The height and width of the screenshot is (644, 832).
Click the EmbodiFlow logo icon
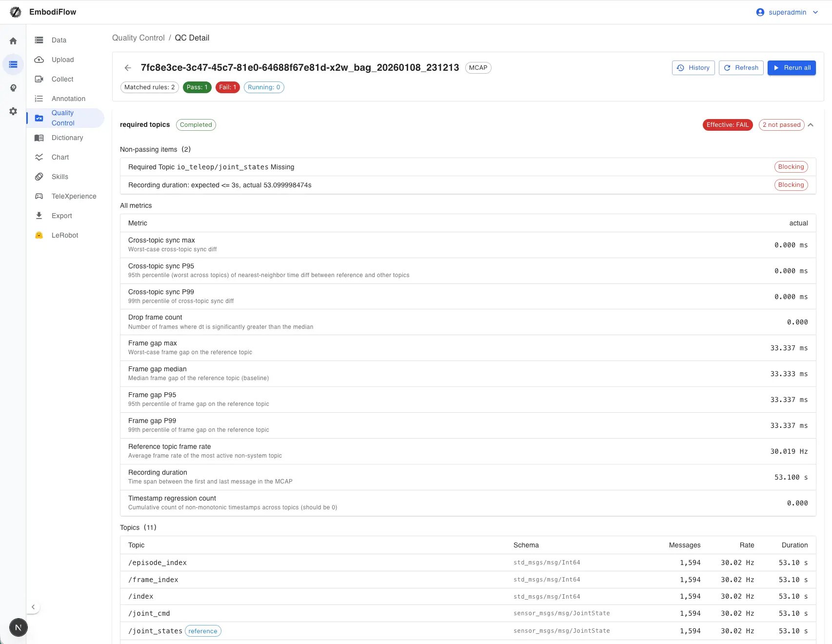15,11
